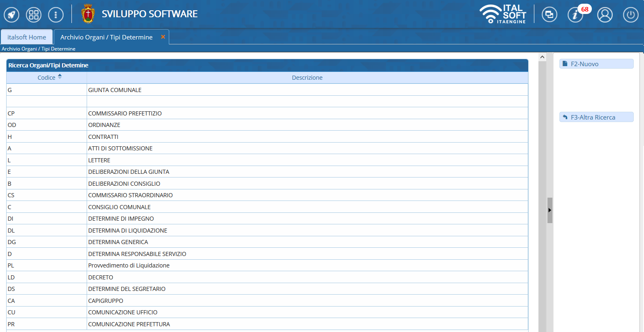Click the municipal crest logo
The height and width of the screenshot is (332, 644).
click(x=87, y=14)
